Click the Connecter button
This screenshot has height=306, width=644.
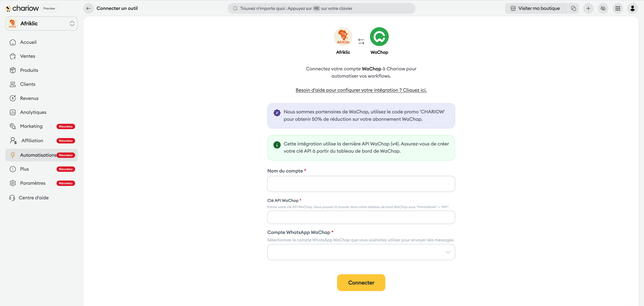361,282
